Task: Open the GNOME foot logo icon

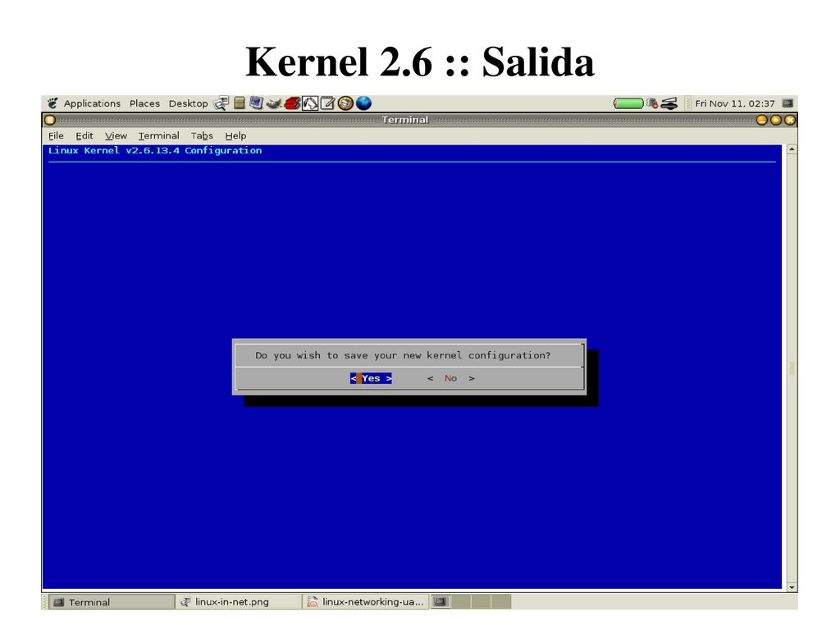Action: click(52, 103)
